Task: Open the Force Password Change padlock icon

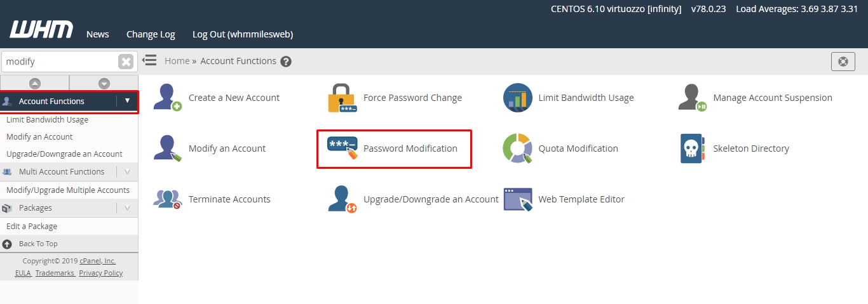Action: 342,98
